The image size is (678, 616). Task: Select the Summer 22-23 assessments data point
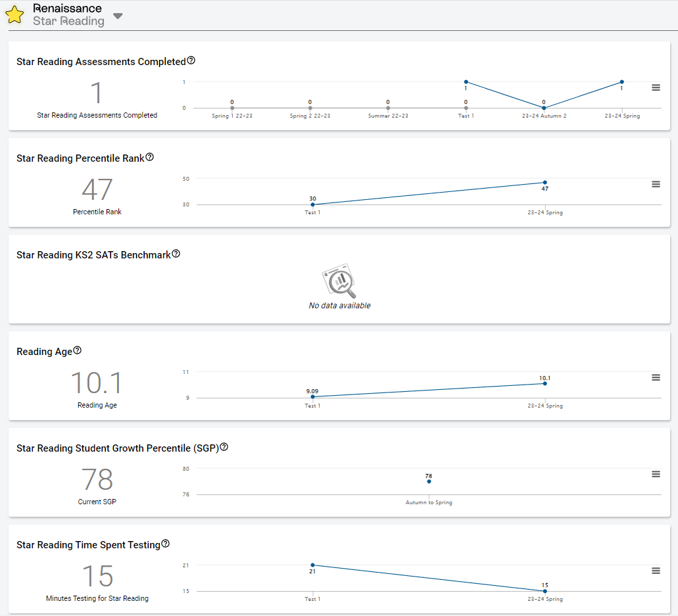pyautogui.click(x=388, y=108)
